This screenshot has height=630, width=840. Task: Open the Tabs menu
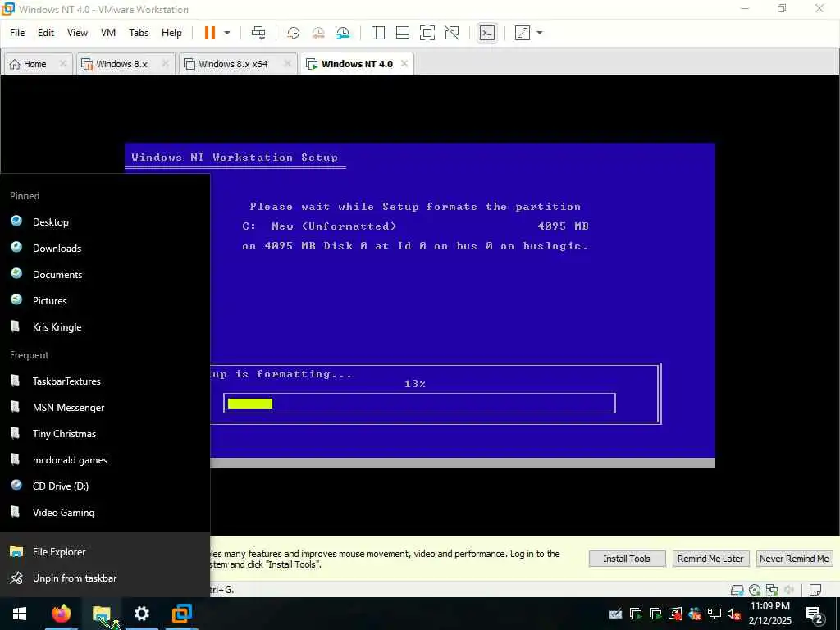pos(139,33)
